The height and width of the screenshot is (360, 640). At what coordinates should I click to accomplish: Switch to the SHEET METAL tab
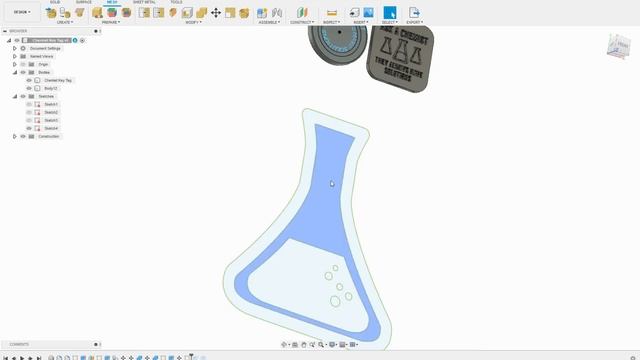click(144, 2)
